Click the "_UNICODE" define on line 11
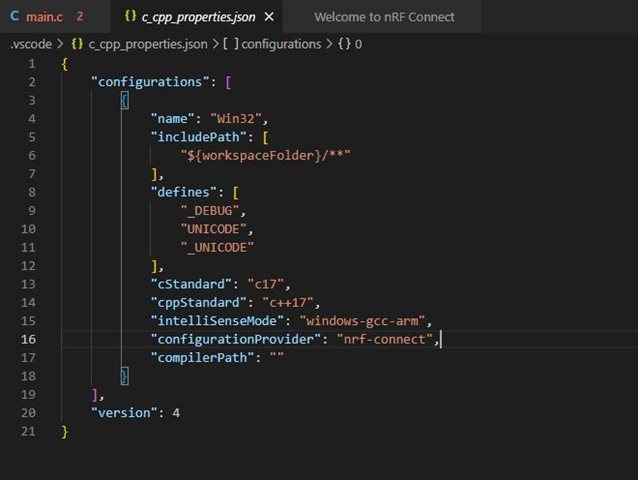Image resolution: width=638 pixels, height=480 pixels. tap(217, 247)
